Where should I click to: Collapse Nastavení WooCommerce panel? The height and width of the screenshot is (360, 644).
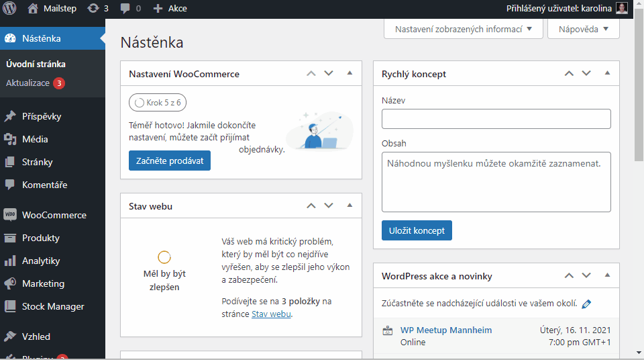coord(350,73)
